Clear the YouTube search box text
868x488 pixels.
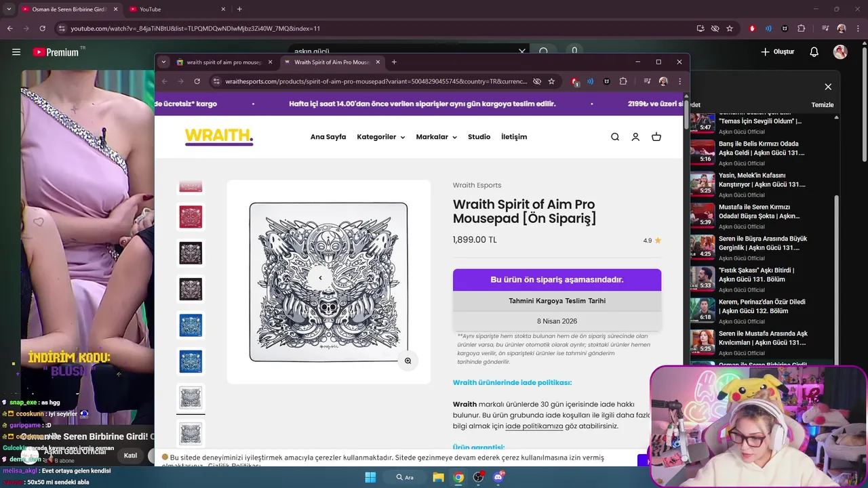coord(522,52)
